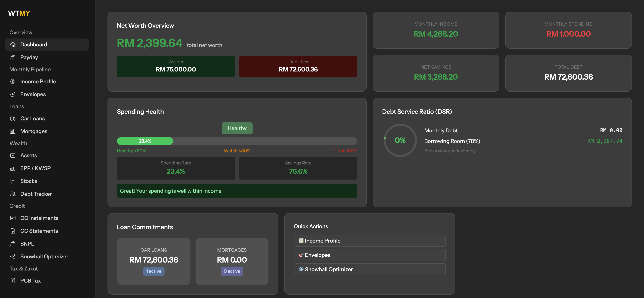The image size is (644, 298).
Task: Click the Mortgages RM 0.00 card
Action: tap(232, 261)
